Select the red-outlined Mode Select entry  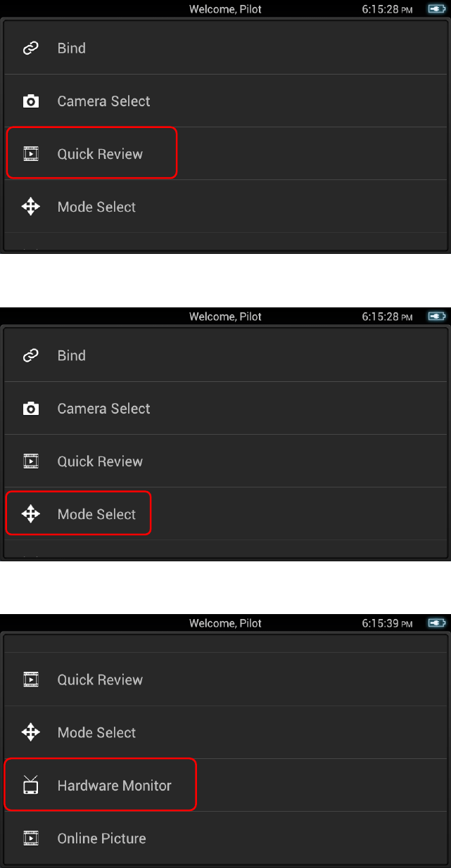pyautogui.click(x=96, y=514)
